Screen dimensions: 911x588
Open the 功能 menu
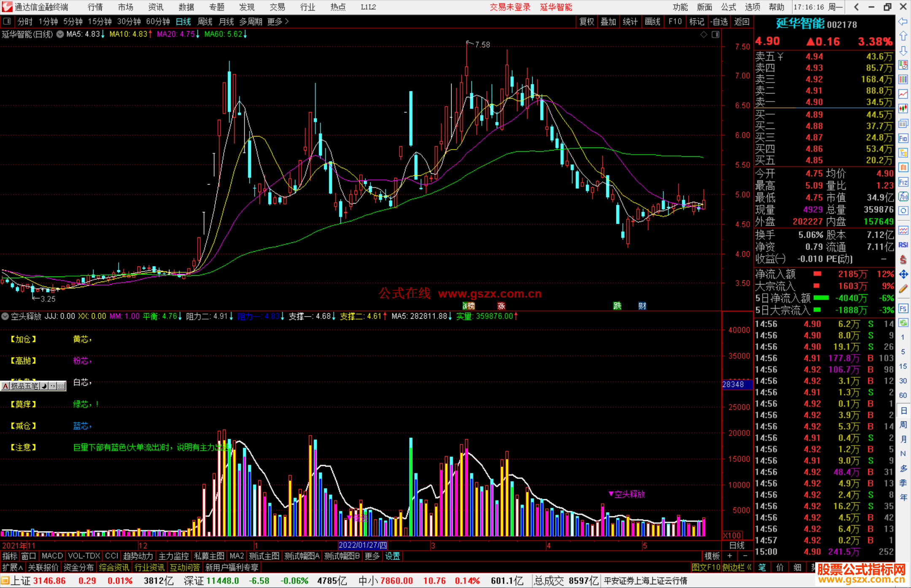[680, 7]
